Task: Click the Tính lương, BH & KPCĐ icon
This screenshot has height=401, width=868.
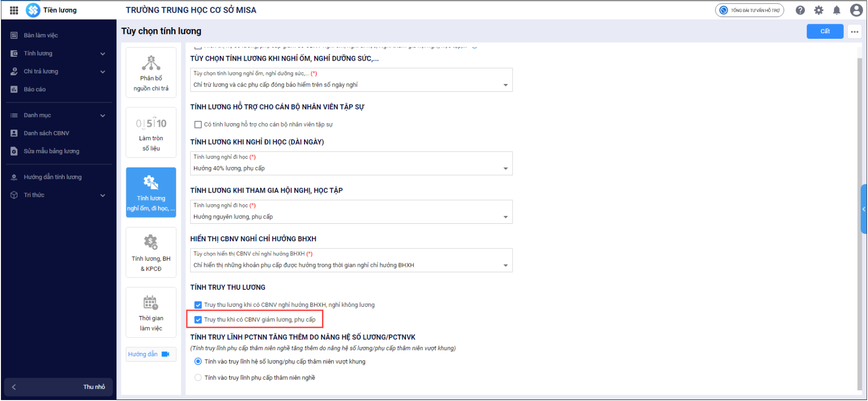Action: point(151,242)
